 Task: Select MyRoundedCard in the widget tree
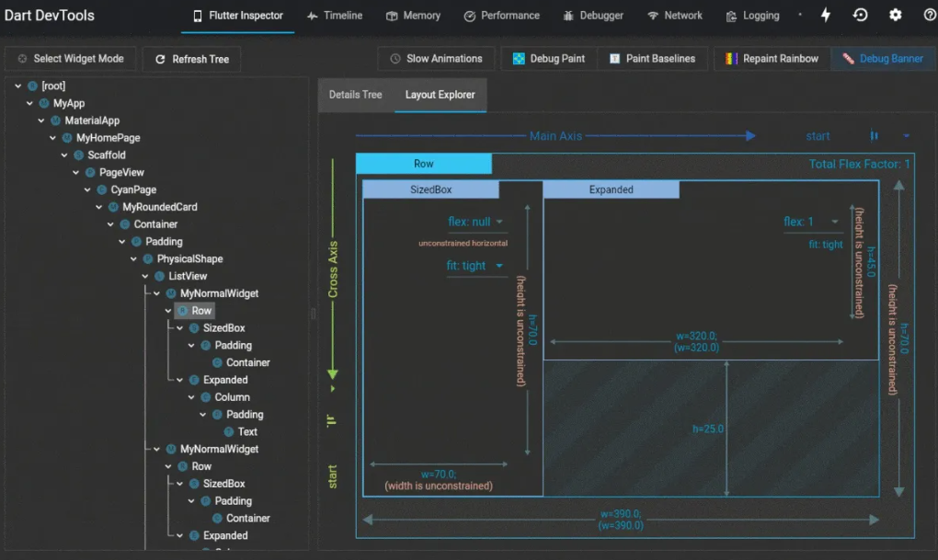pyautogui.click(x=160, y=207)
